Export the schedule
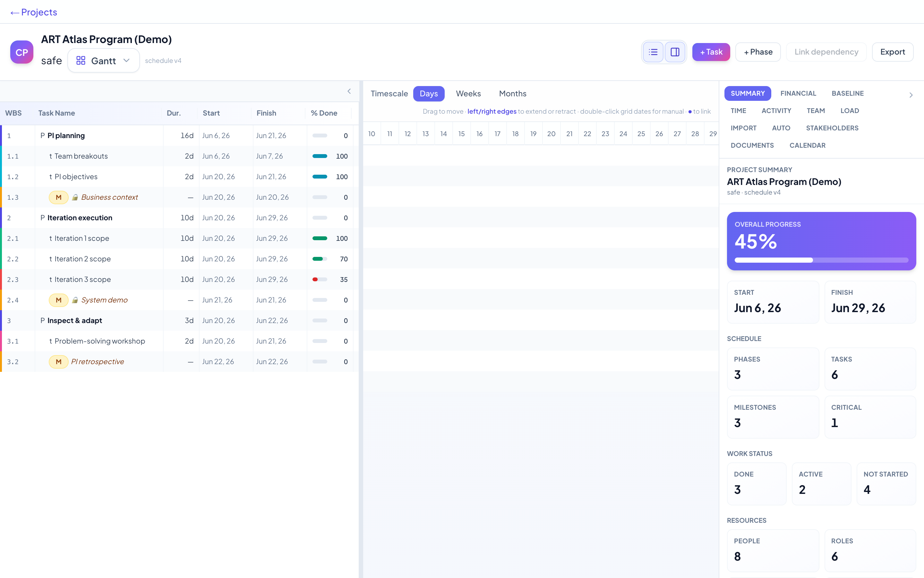This screenshot has width=924, height=578. pos(893,52)
